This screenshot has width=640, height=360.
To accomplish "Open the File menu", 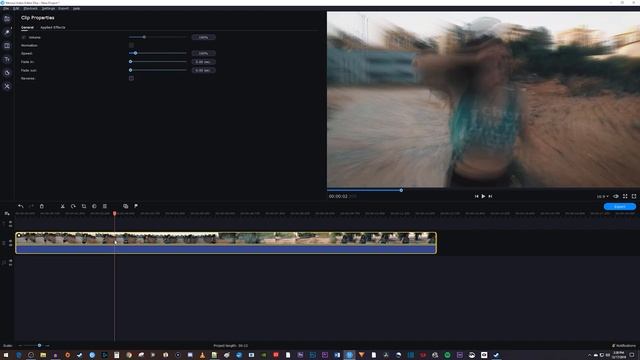I will click(x=6, y=9).
